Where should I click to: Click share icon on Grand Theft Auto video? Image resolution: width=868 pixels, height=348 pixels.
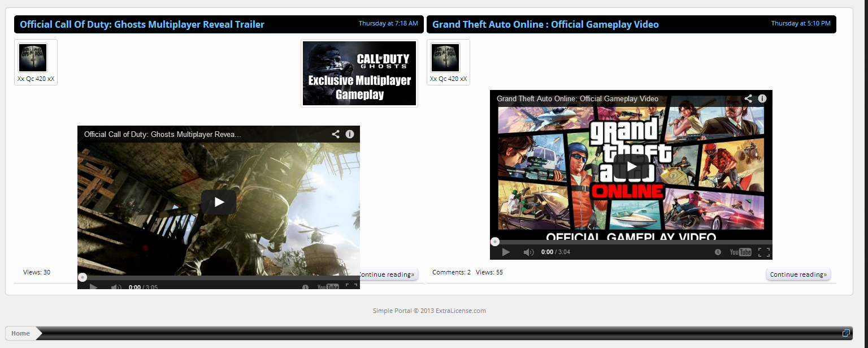tap(748, 98)
